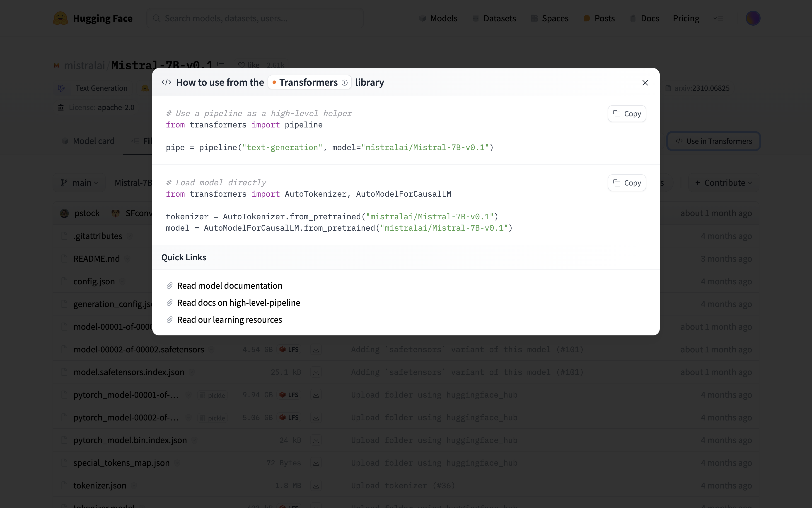Open Read model documentation link

(230, 286)
